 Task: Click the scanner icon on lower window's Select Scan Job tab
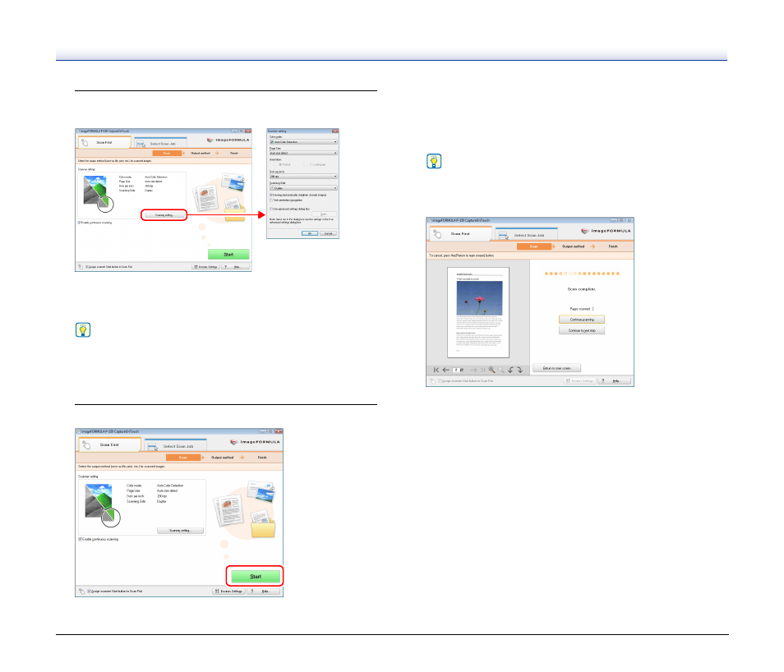point(153,446)
